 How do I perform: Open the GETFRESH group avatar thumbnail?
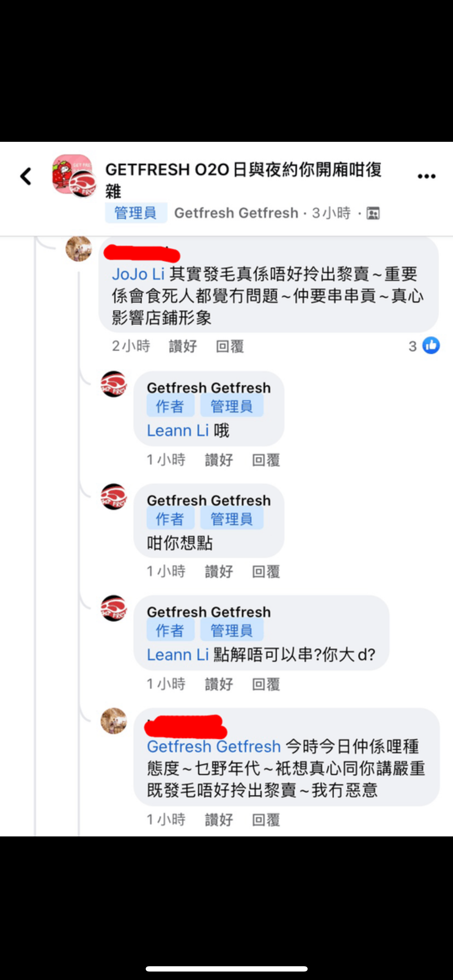pos(74,176)
